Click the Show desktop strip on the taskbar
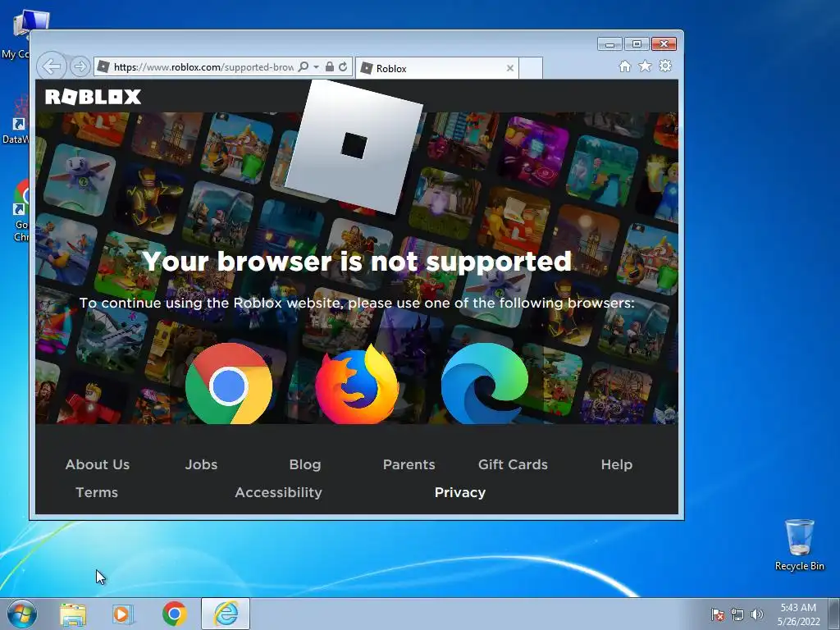 click(834, 614)
